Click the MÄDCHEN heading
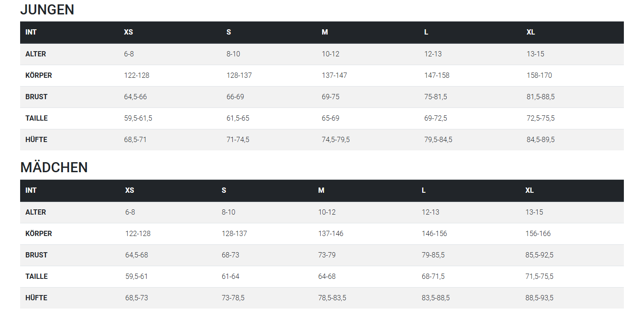 coord(54,167)
